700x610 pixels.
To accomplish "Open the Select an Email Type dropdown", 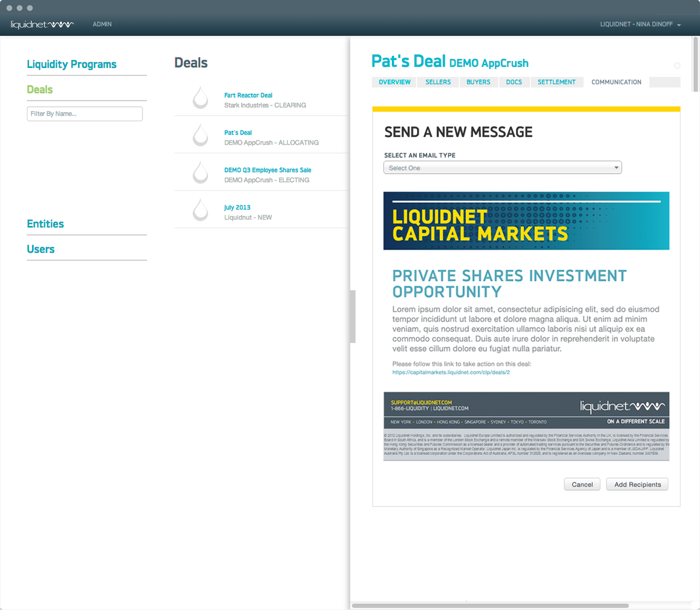I will [503, 168].
